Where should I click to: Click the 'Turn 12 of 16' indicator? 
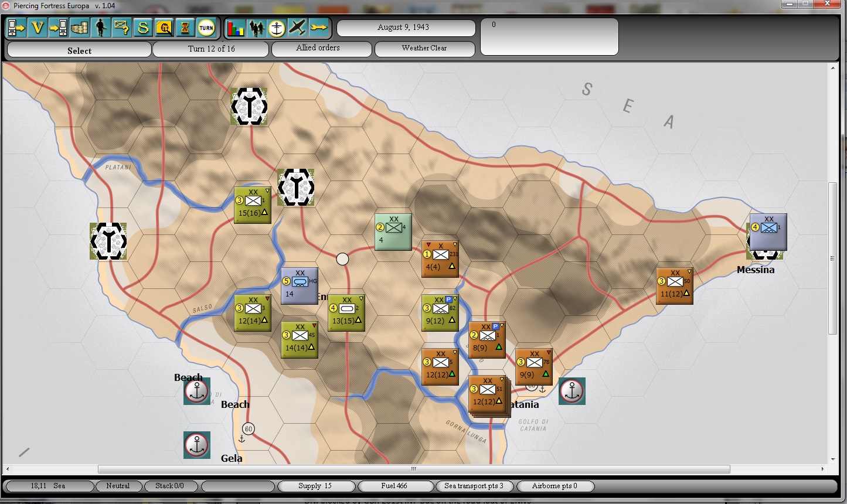click(211, 49)
